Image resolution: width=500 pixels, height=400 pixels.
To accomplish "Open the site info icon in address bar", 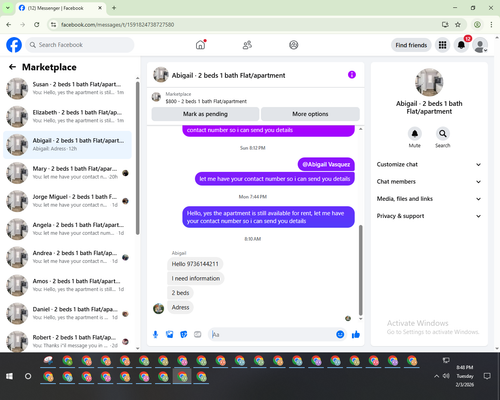I will pos(53,25).
